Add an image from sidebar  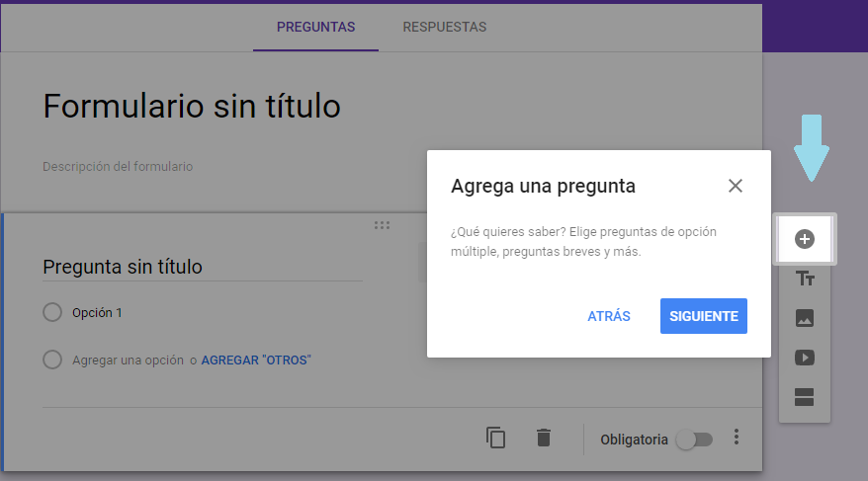tap(805, 318)
